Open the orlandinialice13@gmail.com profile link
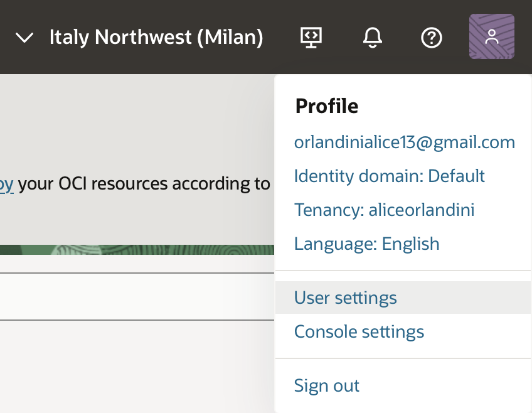 coord(404,142)
